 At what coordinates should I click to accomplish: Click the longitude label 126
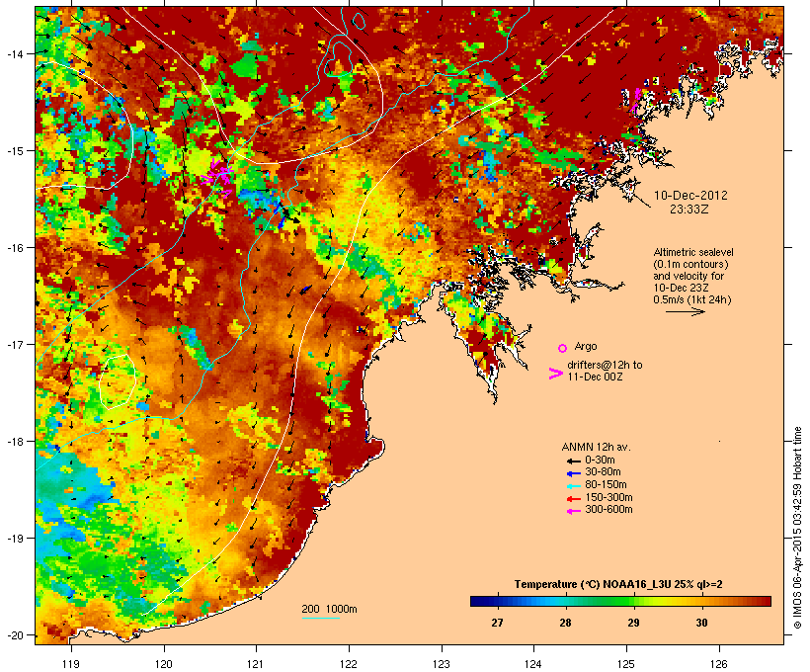pos(719,664)
